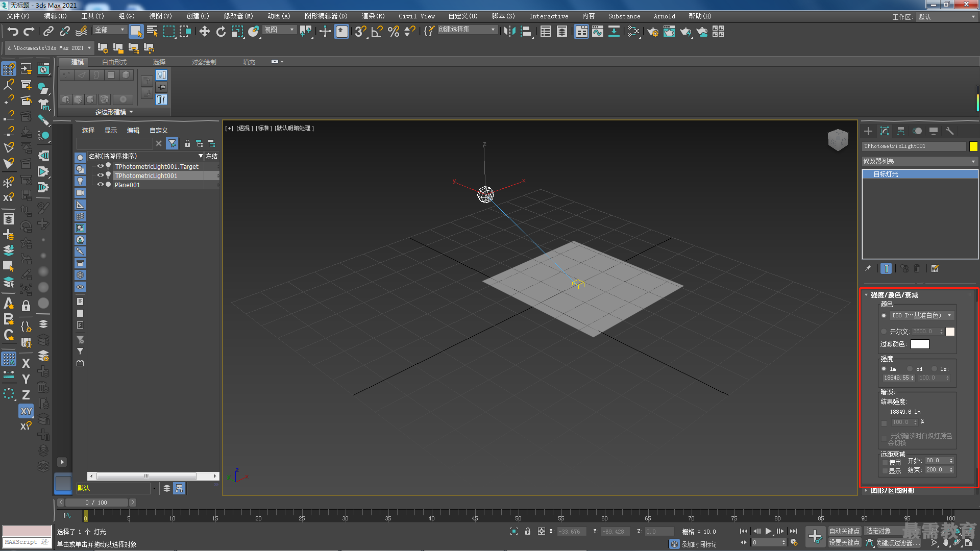Click the Mirror tool icon
This screenshot has width=980, height=551.
pyautogui.click(x=509, y=32)
